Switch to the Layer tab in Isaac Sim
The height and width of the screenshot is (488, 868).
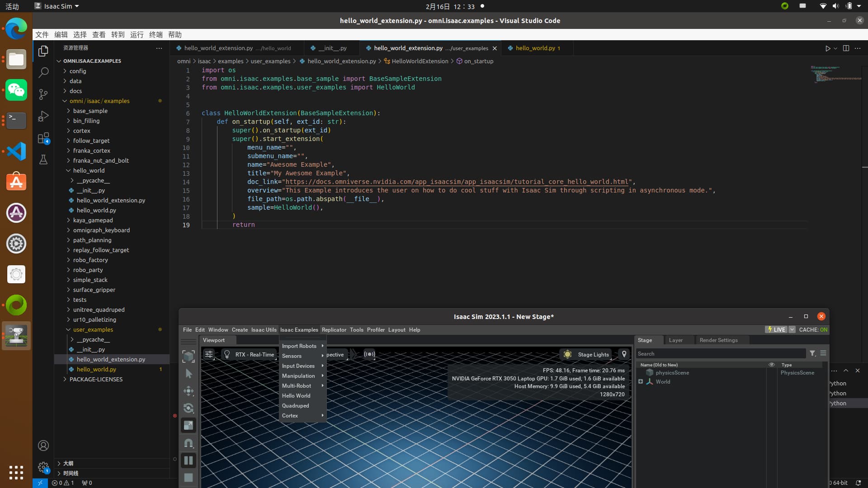point(676,340)
